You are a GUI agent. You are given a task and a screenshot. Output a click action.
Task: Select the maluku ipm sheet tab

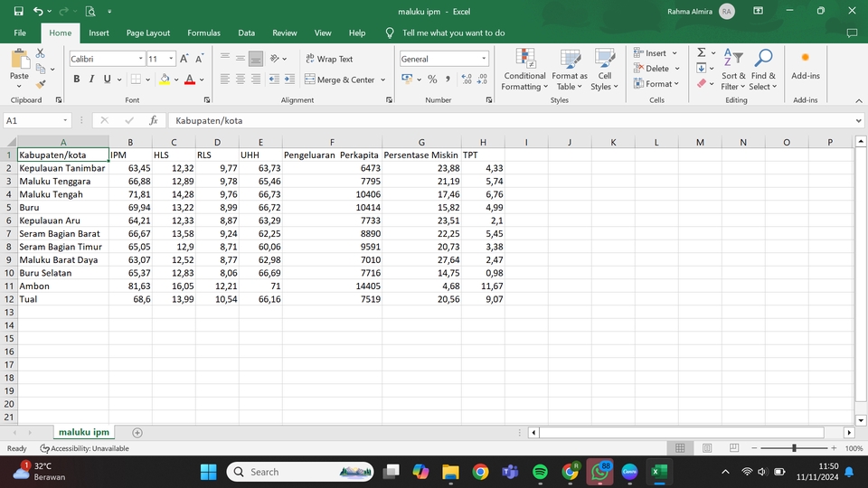click(x=84, y=432)
